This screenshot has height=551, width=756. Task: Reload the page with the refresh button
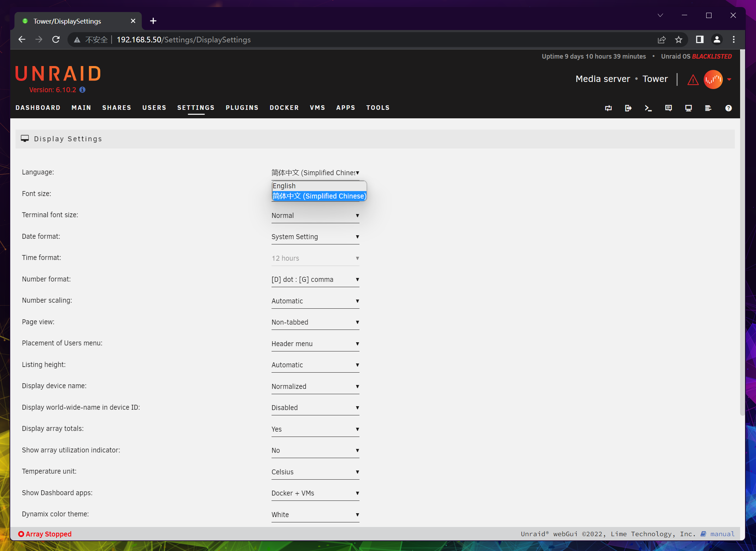coord(56,40)
